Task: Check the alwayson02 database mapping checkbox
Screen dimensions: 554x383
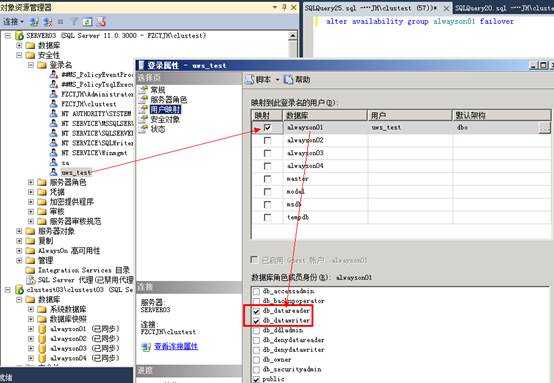Action: click(x=267, y=141)
